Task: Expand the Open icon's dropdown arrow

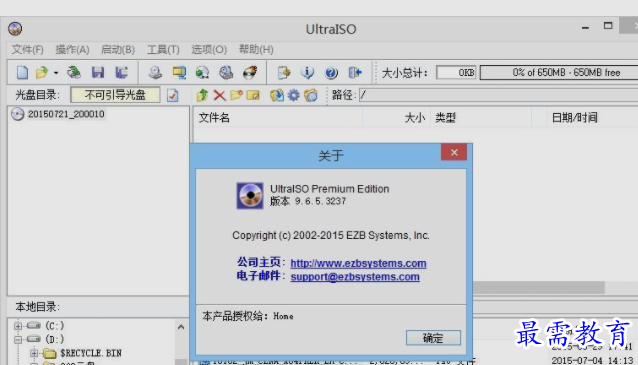Action: click(56, 73)
